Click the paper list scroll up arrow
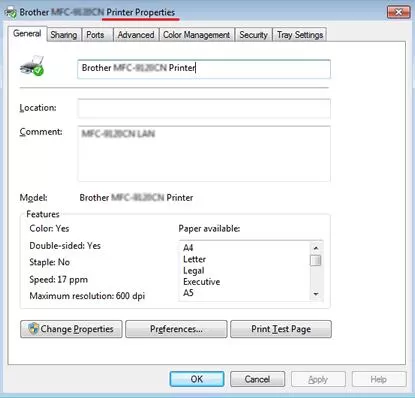 (316, 248)
